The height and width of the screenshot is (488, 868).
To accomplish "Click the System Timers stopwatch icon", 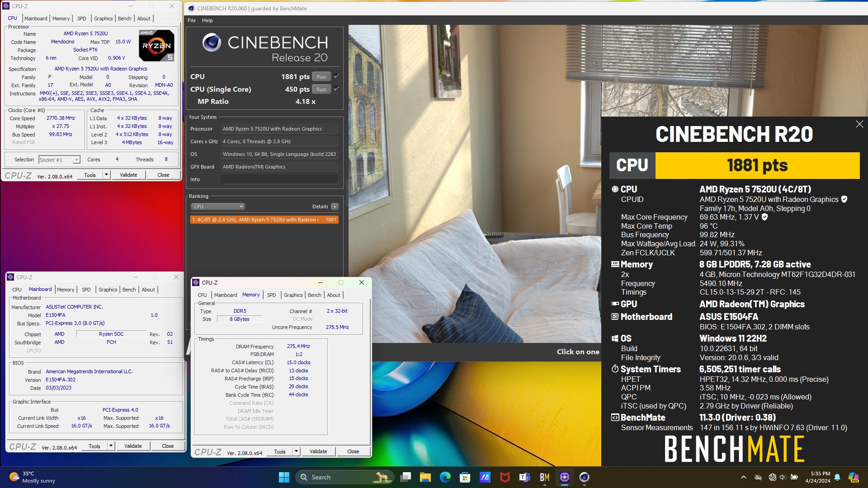I will coord(615,369).
